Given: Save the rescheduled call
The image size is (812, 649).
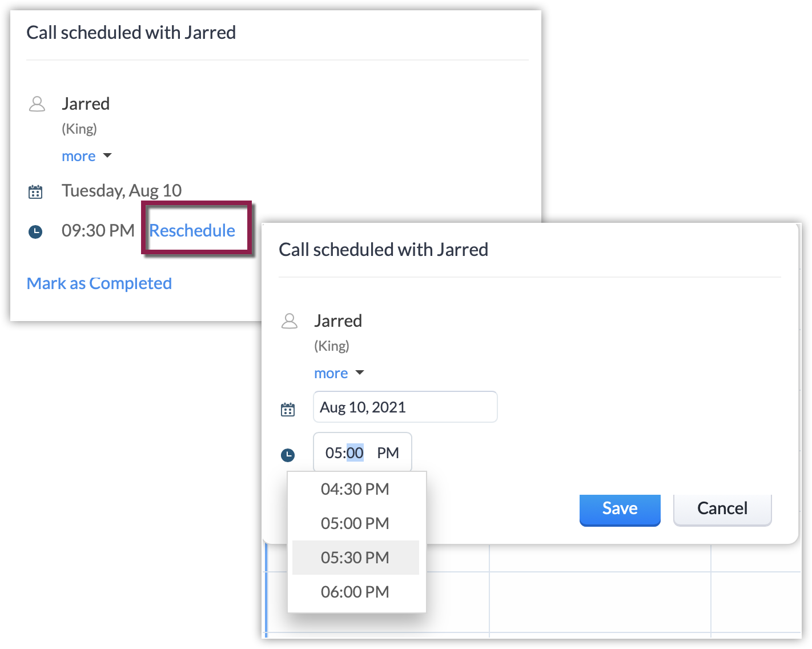Looking at the screenshot, I should (620, 508).
